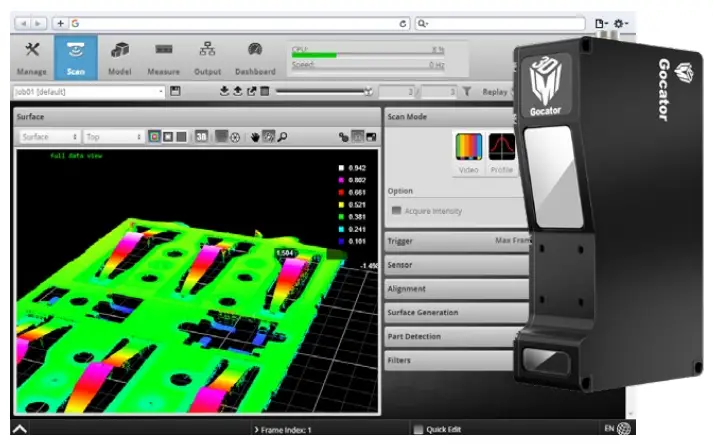Click the yellow 0.521 legend swatch

341,205
